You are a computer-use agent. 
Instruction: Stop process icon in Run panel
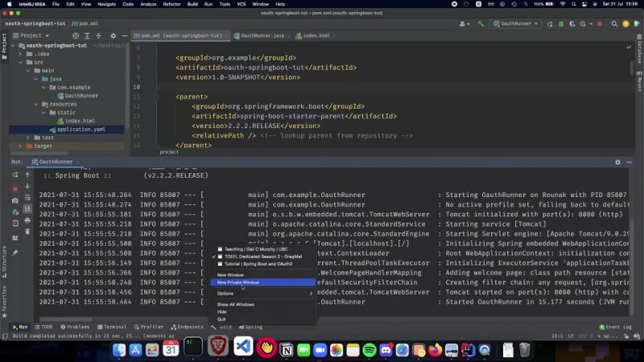[15, 189]
